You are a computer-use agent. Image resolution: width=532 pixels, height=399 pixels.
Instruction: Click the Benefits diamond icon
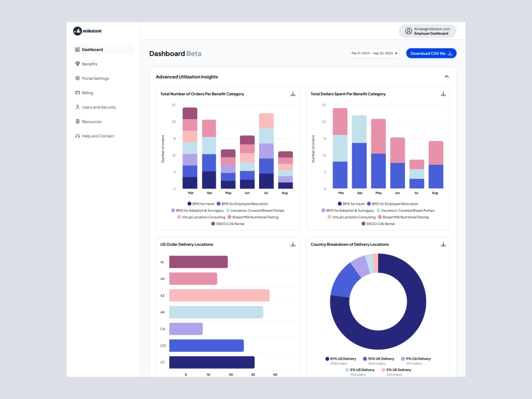pos(77,64)
